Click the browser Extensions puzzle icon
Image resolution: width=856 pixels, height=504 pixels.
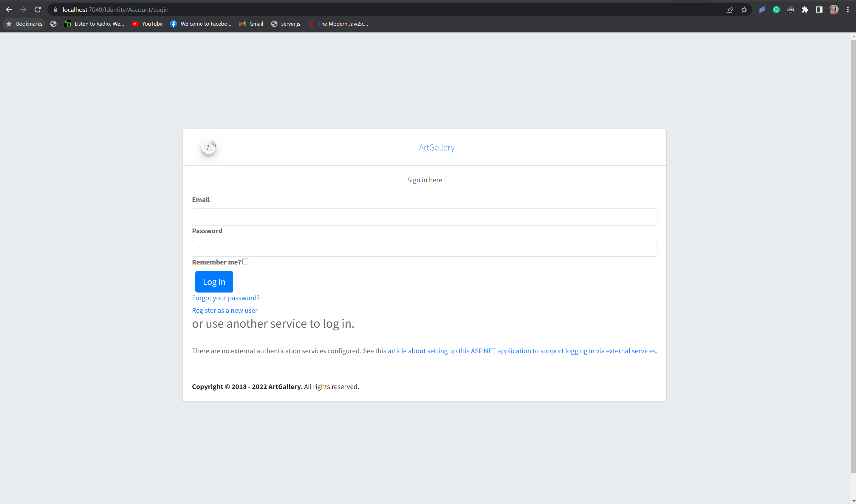[805, 10]
